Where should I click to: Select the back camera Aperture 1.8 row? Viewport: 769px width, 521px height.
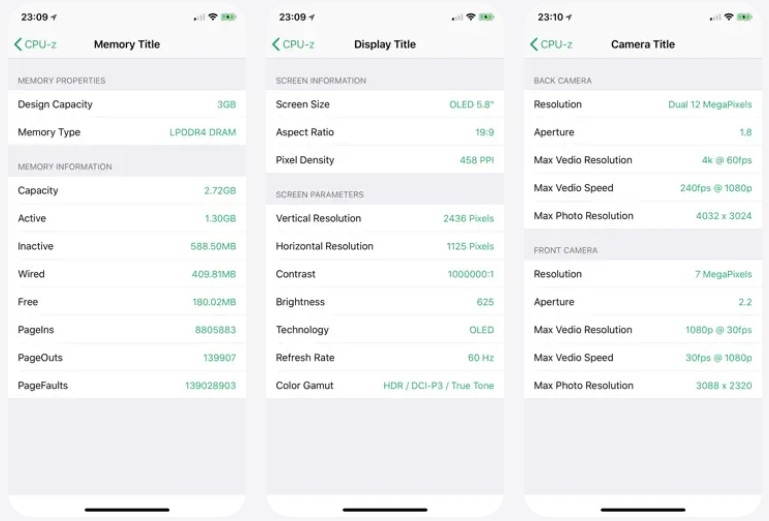tap(643, 132)
